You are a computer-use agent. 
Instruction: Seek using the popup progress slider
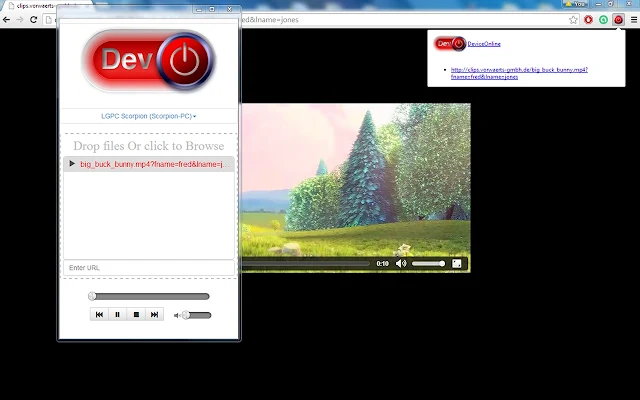click(149, 296)
